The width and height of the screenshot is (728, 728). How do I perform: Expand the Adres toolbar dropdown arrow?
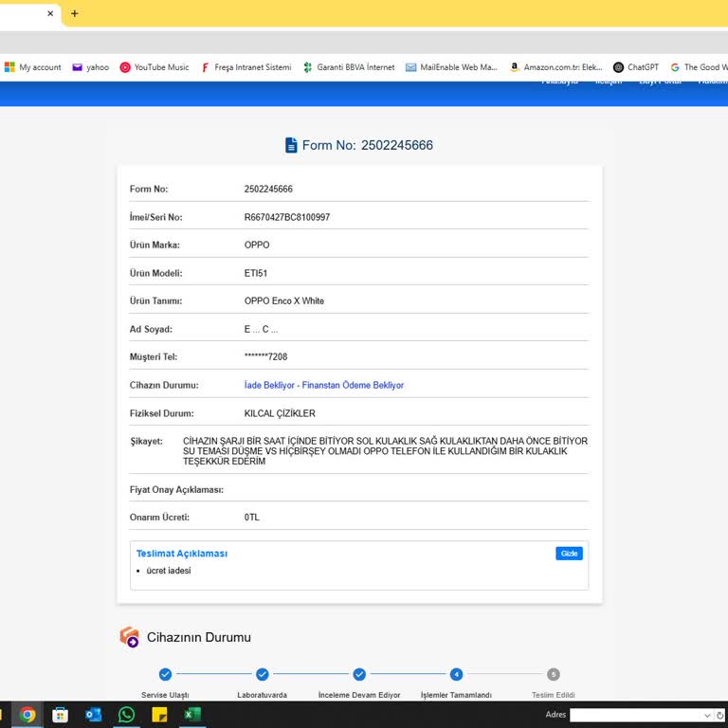pyautogui.click(x=707, y=715)
